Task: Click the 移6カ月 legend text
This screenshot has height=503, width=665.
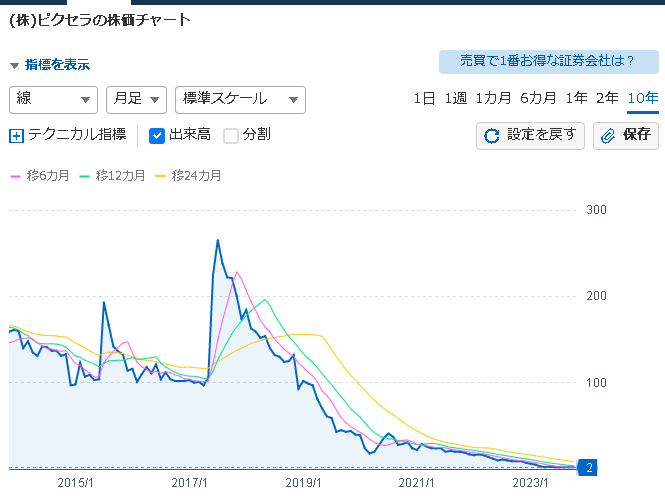Action: [48, 176]
